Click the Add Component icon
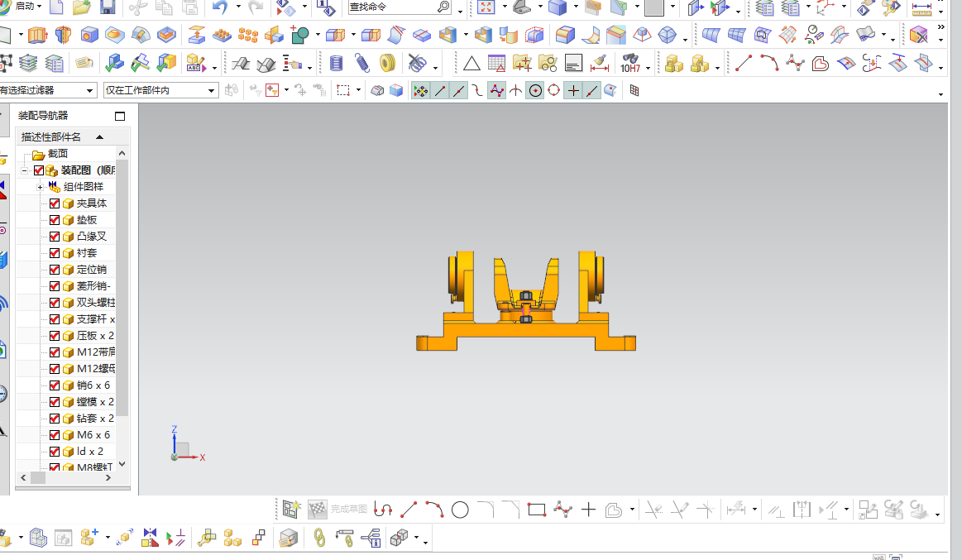962x560 pixels. (89, 538)
